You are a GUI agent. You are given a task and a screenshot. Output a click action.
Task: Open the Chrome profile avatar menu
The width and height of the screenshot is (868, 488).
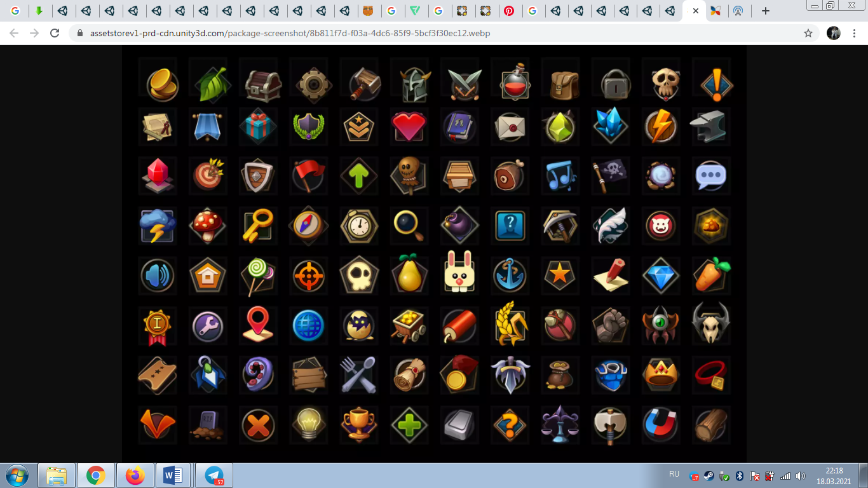(834, 33)
